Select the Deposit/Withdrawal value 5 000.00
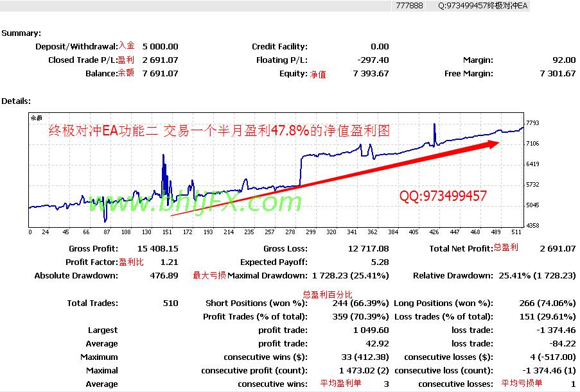The image size is (580, 392). click(x=160, y=47)
